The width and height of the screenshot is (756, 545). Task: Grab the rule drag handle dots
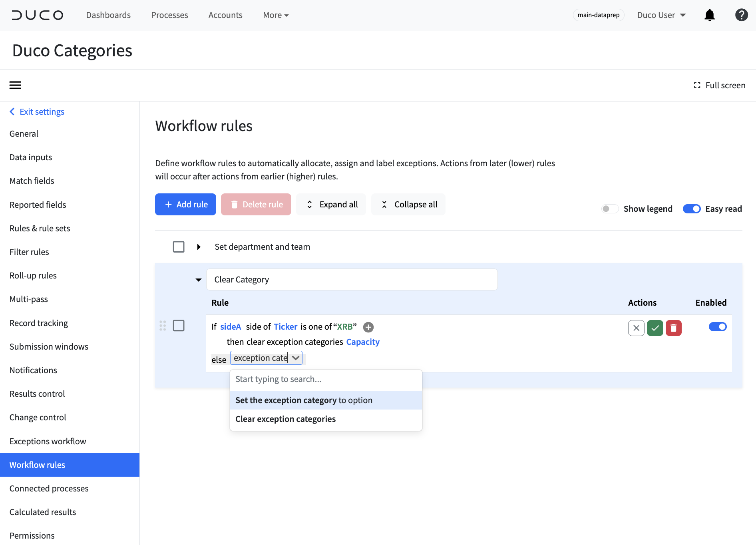click(163, 326)
